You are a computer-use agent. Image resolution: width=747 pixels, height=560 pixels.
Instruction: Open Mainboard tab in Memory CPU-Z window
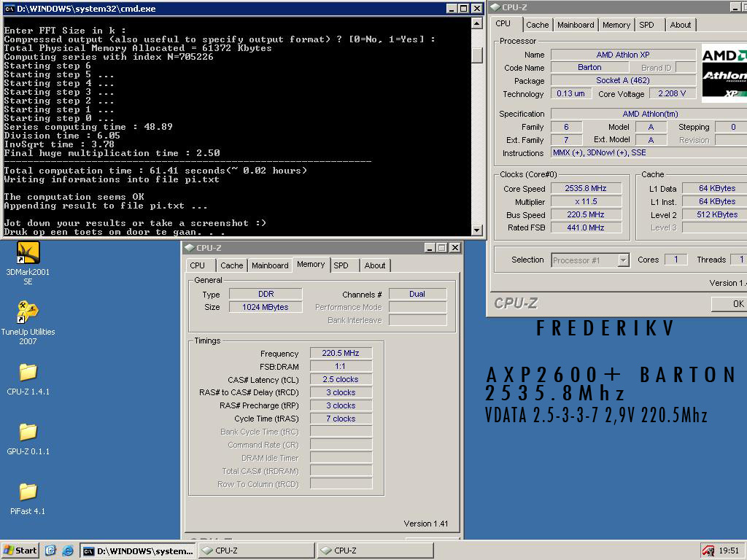[270, 265]
